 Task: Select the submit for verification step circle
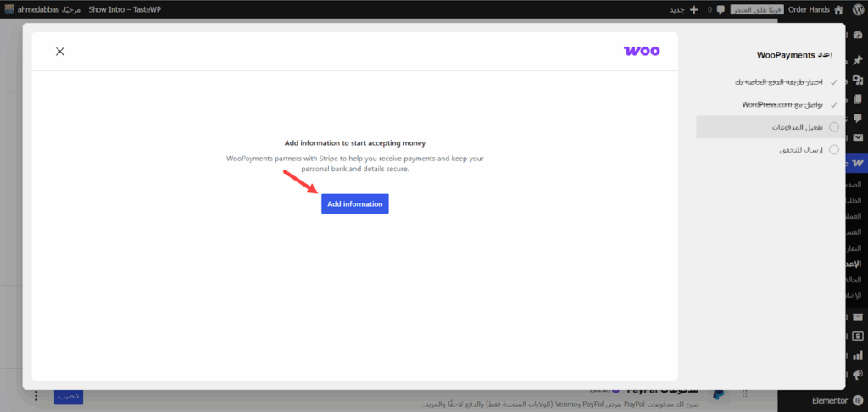(x=833, y=150)
